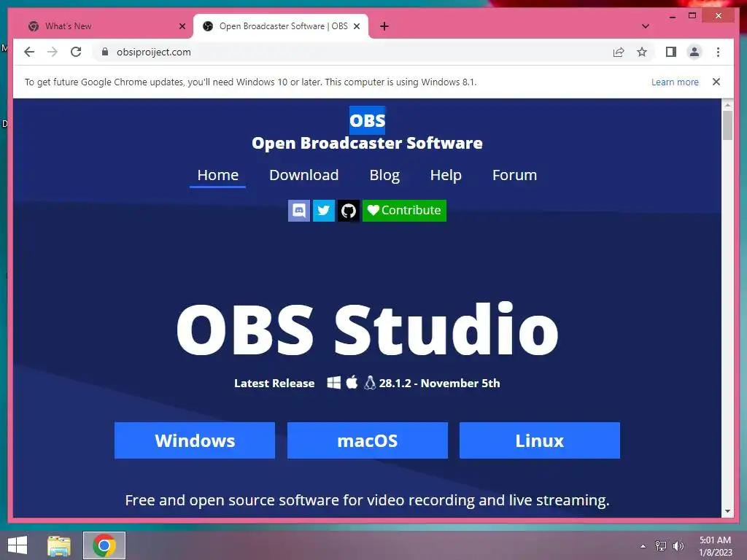Viewport: 747px width, 560px height.
Task: Click the 28.1.2 - November 5th text
Action: [x=439, y=384]
